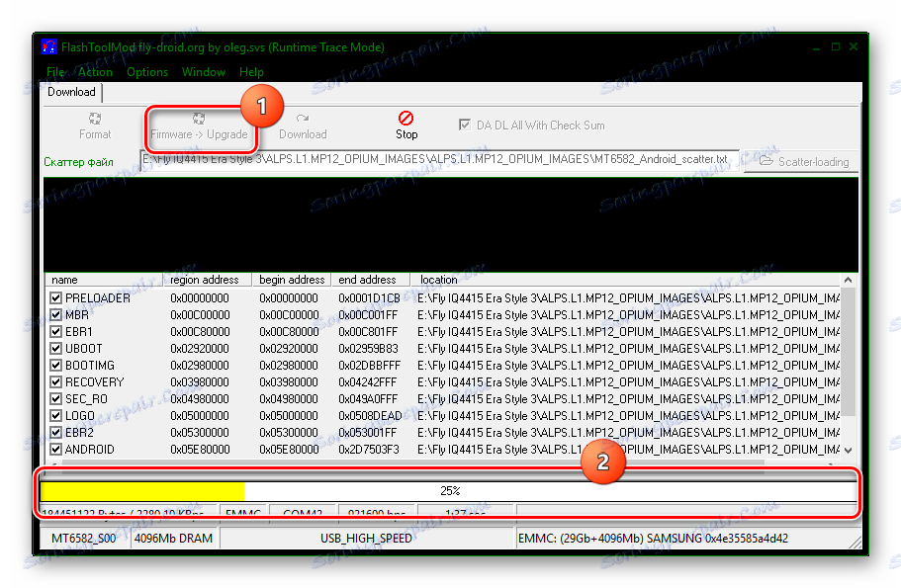901x588 pixels.
Task: Uncheck the SEC_RO partition checkbox
Action: tap(55, 398)
